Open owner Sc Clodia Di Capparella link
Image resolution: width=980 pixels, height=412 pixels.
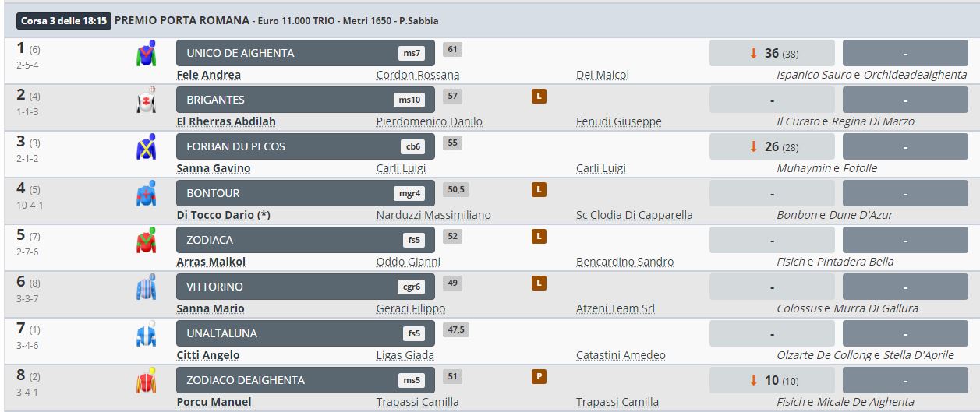634,216
